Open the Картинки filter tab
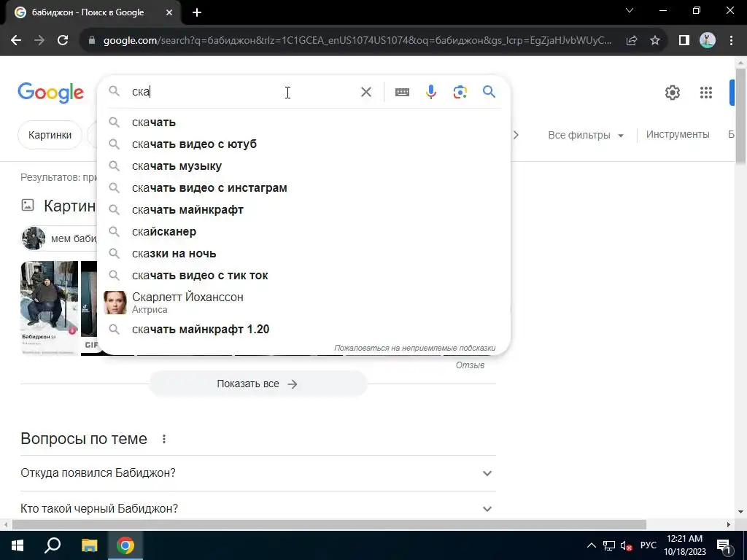The height and width of the screenshot is (560, 747). click(x=50, y=135)
